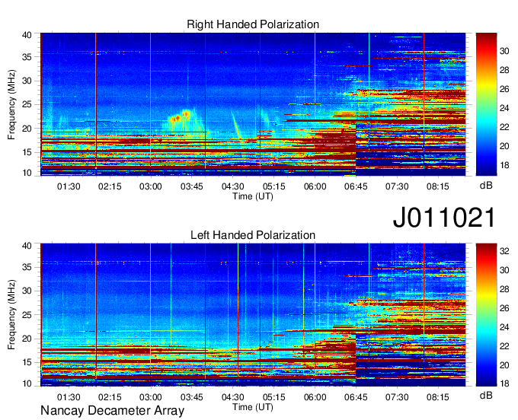Click the 25 MHz frequency tick of the Right Handed plot
The height and width of the screenshot is (420, 518).
27,104
